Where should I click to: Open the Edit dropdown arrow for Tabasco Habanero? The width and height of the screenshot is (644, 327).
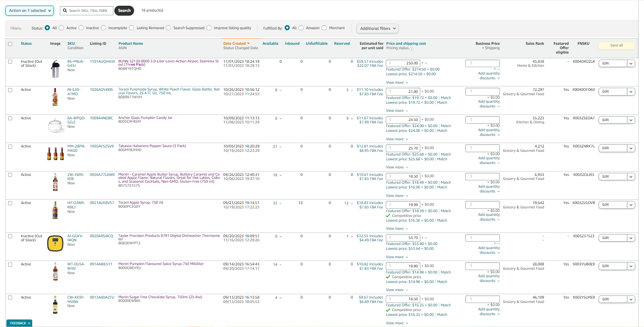pyautogui.click(x=631, y=148)
